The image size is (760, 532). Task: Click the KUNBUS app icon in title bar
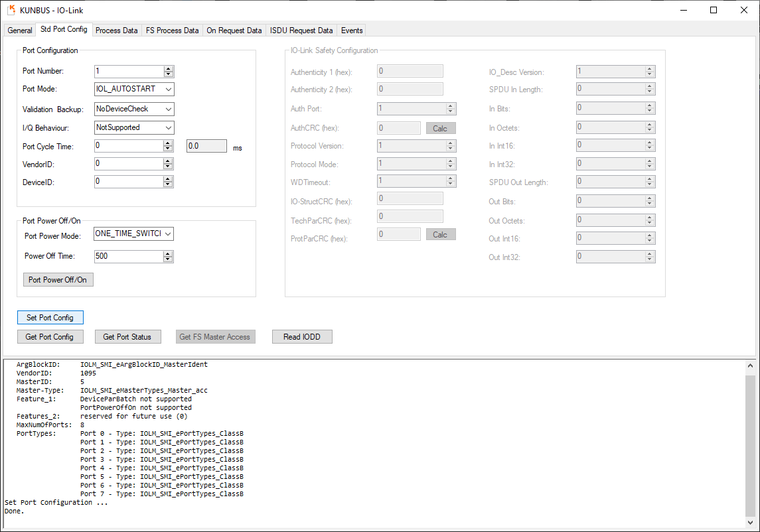(x=11, y=10)
